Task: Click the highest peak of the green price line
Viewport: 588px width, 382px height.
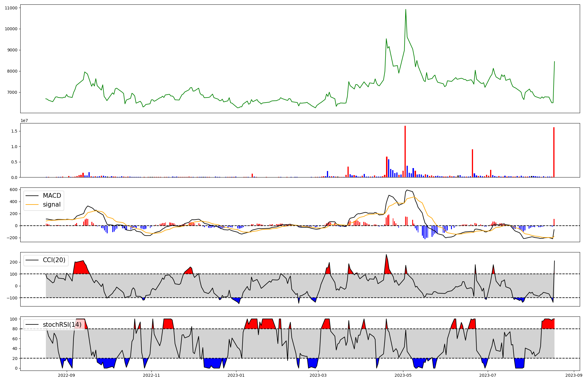Action: [x=406, y=10]
